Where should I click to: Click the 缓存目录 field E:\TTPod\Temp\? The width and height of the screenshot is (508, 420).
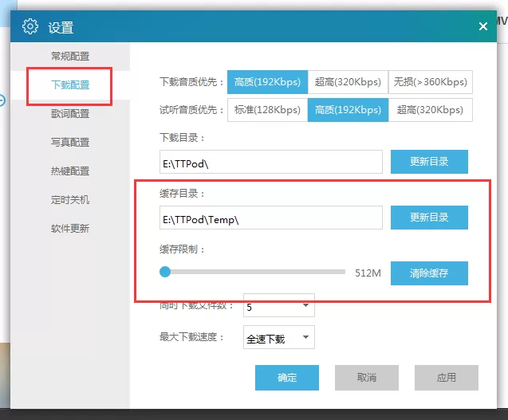pos(271,218)
